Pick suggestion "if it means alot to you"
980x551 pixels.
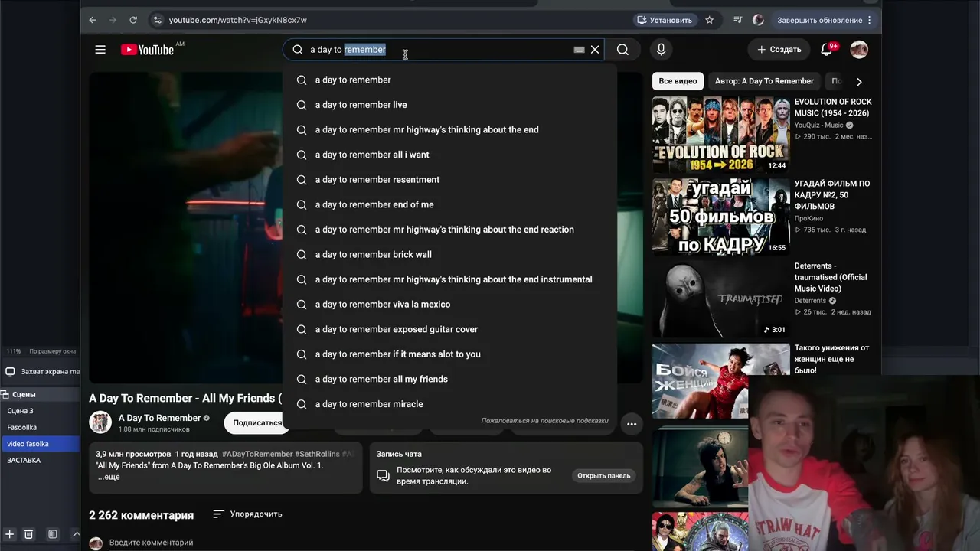click(449, 354)
